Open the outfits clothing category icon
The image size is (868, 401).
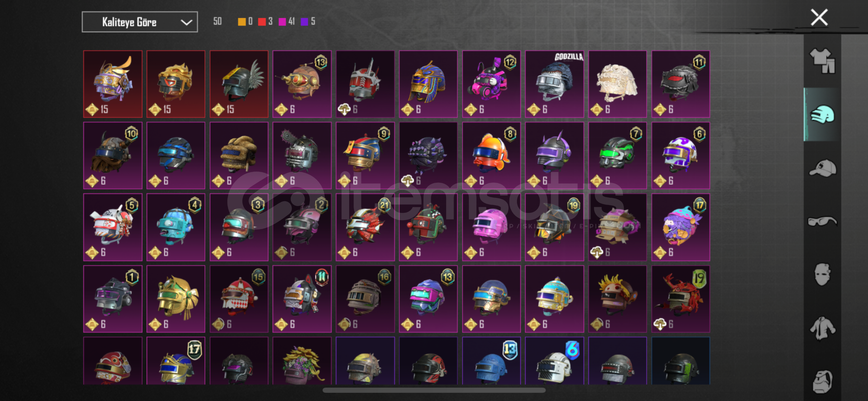(x=822, y=61)
